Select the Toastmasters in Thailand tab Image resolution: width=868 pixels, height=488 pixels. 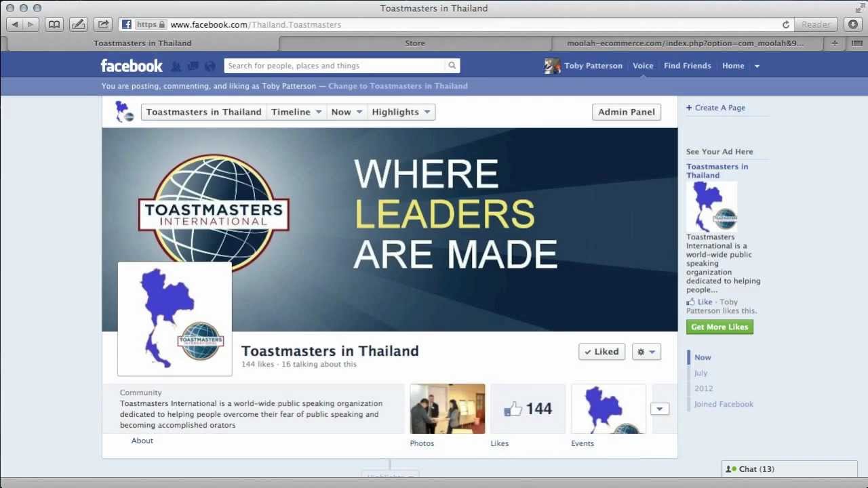[142, 43]
